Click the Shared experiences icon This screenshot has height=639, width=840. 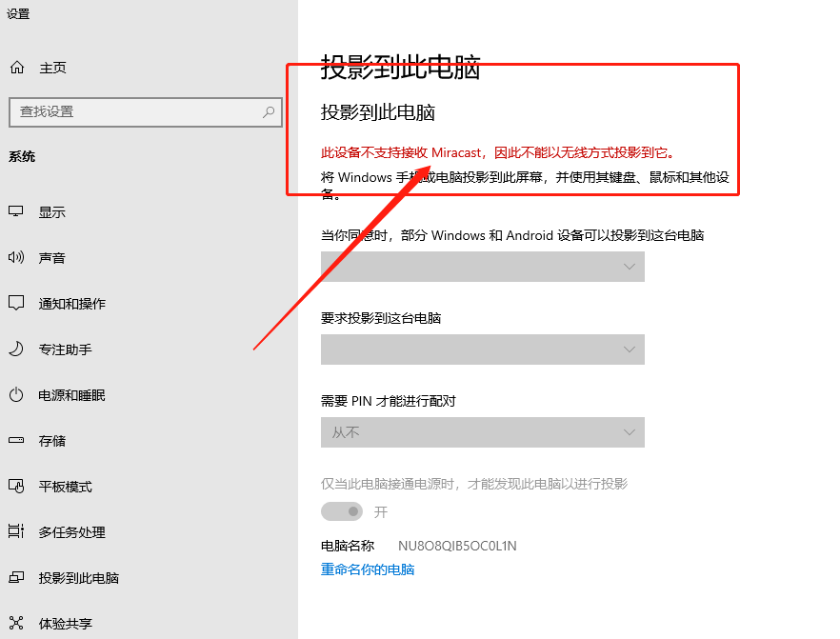pyautogui.click(x=16, y=623)
